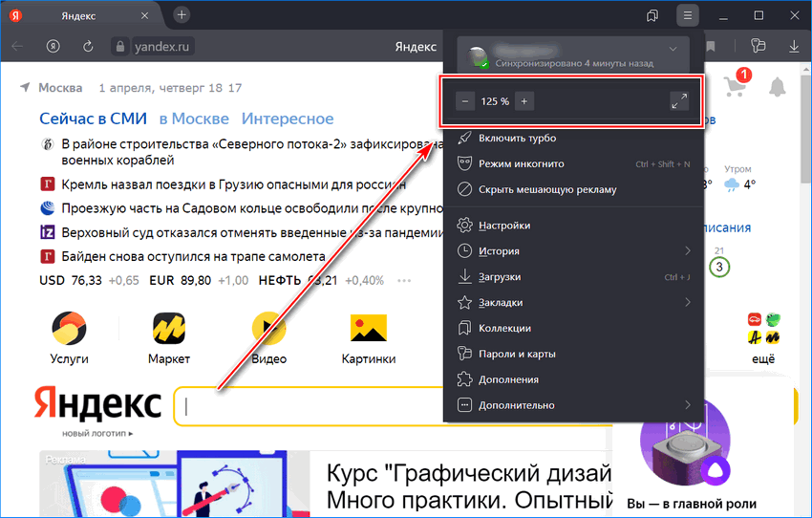
Task: Select Включить турбо
Action: point(573,139)
